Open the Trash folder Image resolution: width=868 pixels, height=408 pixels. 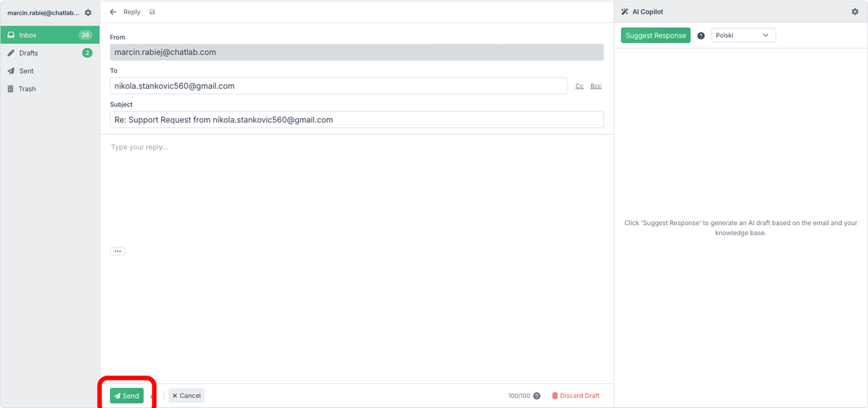click(50, 89)
